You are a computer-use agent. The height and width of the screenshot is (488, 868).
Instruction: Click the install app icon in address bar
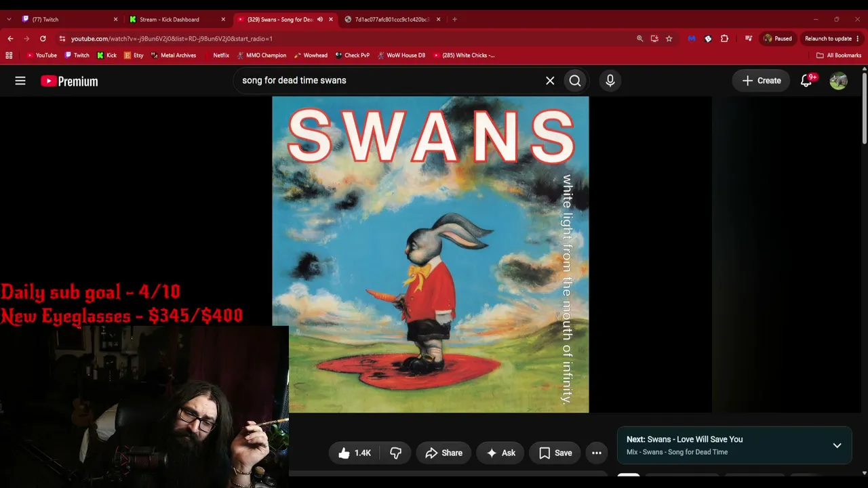click(654, 39)
